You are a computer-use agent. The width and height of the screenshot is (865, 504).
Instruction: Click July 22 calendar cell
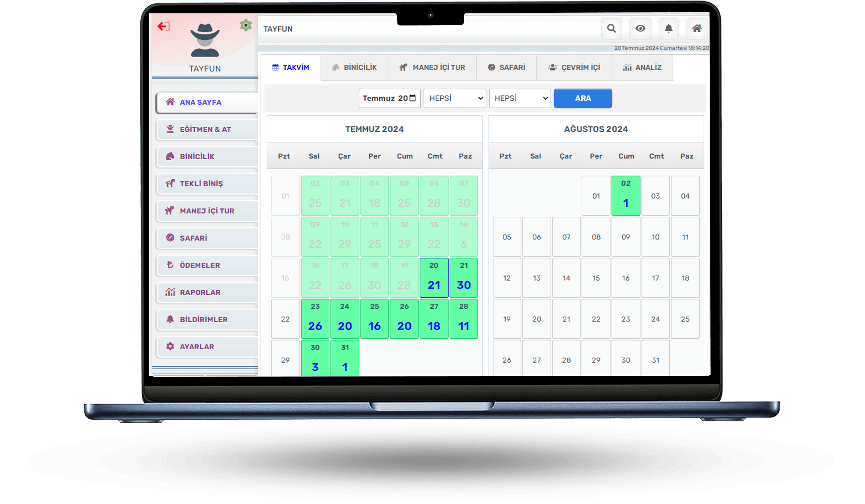(285, 319)
